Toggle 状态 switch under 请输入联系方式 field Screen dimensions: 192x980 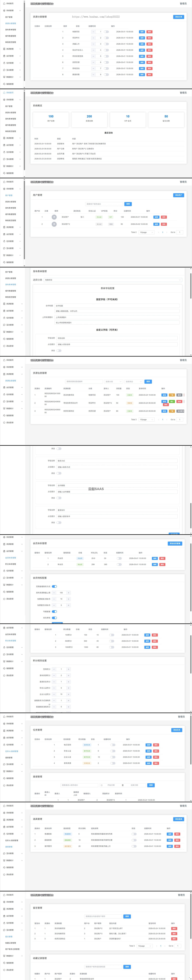tap(59, 473)
